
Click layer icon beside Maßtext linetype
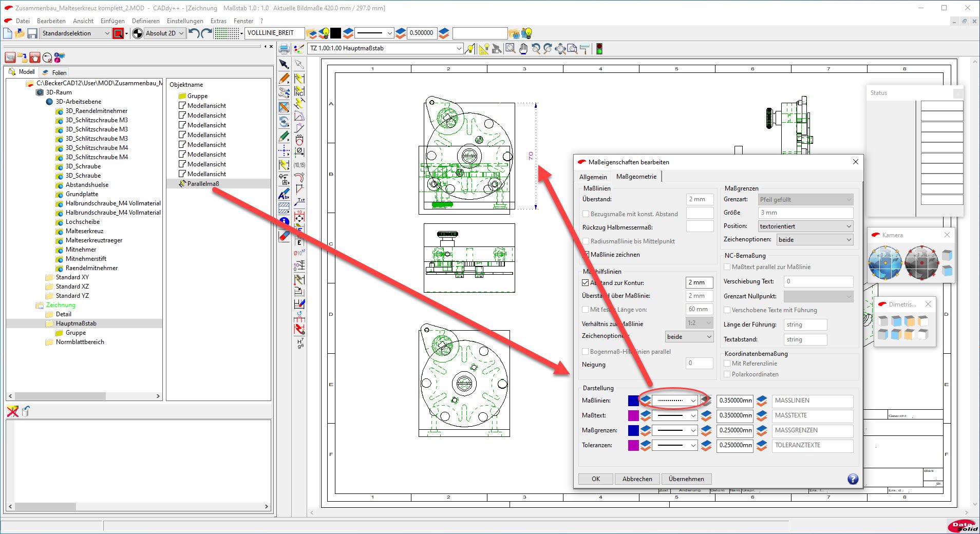point(706,415)
